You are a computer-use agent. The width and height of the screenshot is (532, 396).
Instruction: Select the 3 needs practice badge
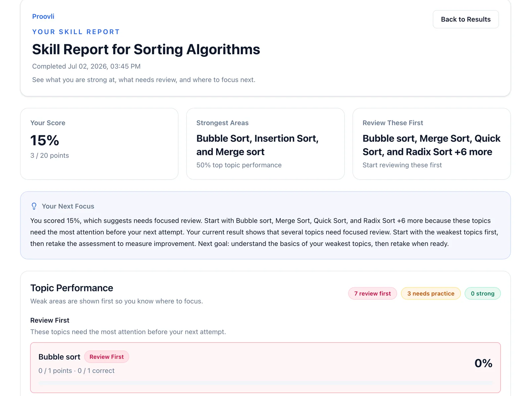[431, 294]
